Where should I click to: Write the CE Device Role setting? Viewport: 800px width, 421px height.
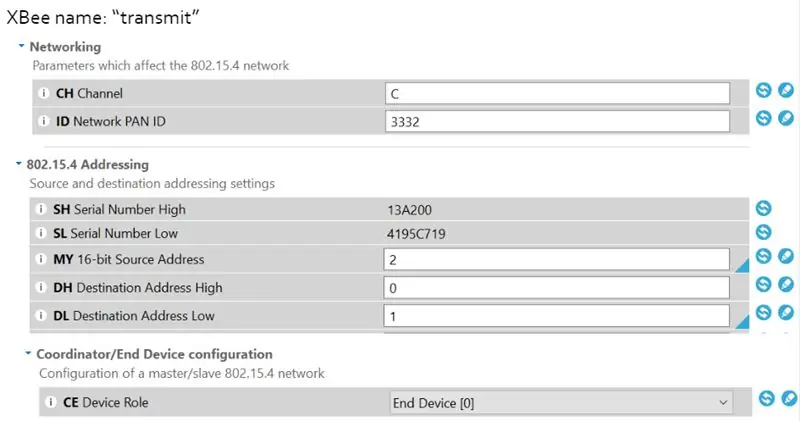click(789, 399)
